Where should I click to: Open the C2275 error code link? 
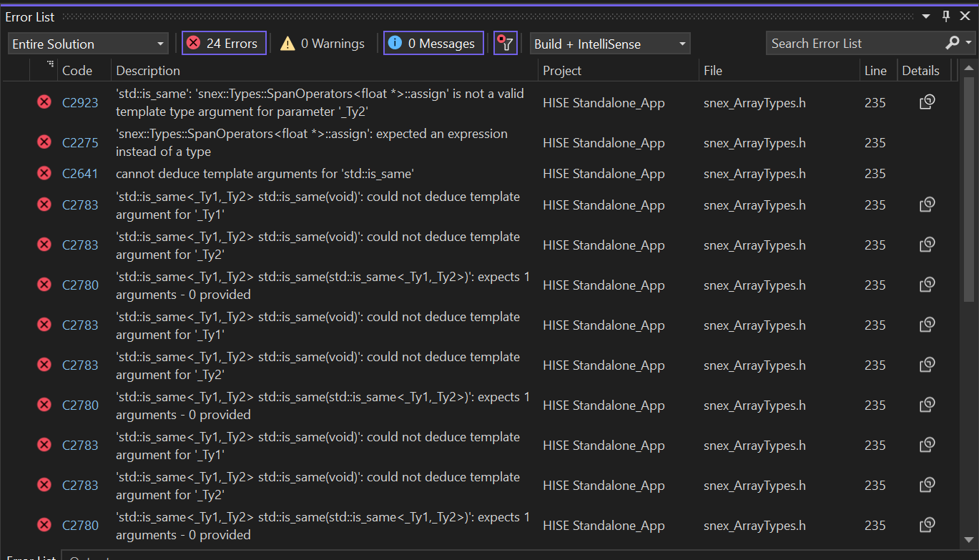80,142
